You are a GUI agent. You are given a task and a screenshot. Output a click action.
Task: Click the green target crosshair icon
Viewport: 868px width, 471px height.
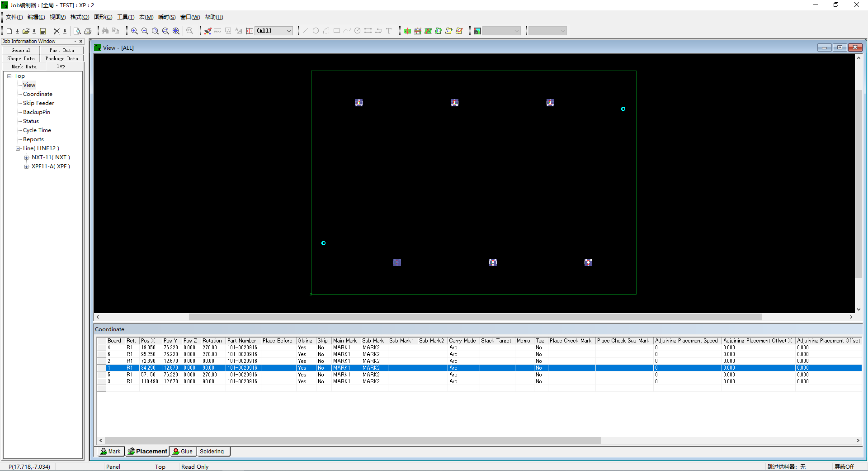[407, 31]
